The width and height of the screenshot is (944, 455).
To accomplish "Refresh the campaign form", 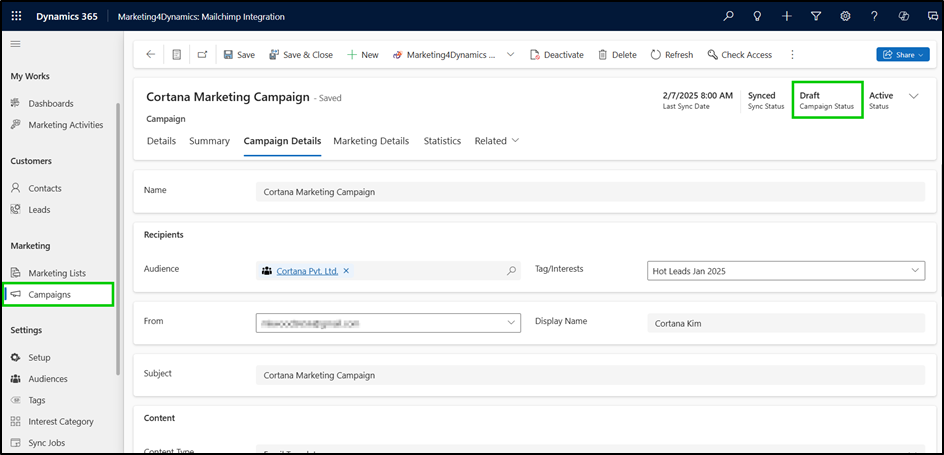I will pos(672,55).
